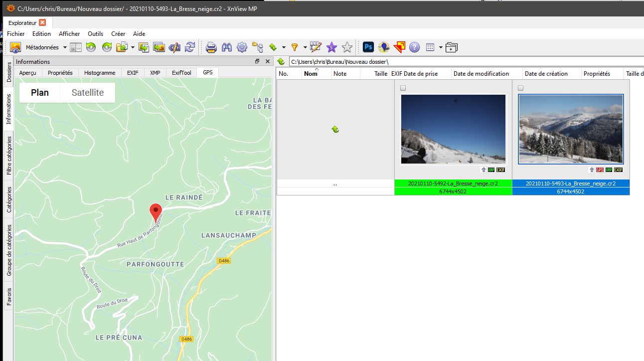Click the Print icon in toolbar
Image resolution: width=644 pixels, height=361 pixels.
[x=211, y=47]
